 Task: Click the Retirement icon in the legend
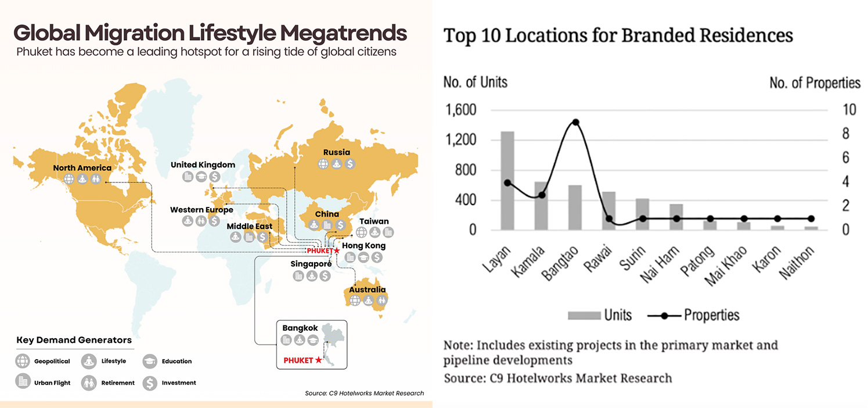click(x=89, y=382)
